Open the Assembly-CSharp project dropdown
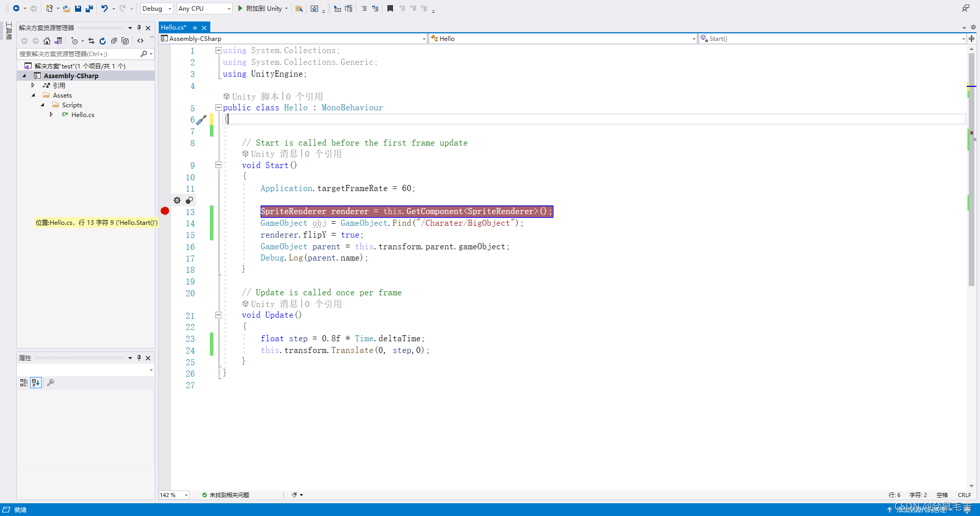Image resolution: width=980 pixels, height=516 pixels. point(293,38)
